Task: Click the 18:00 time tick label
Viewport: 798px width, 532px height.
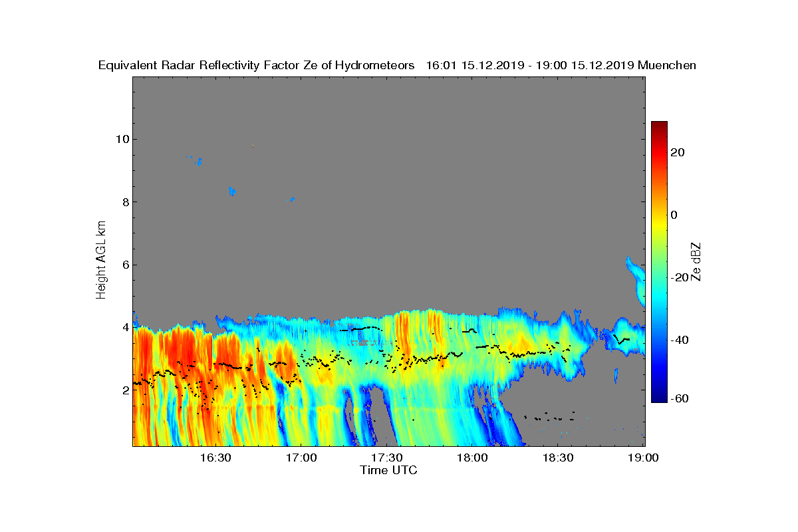Action: 472,458
